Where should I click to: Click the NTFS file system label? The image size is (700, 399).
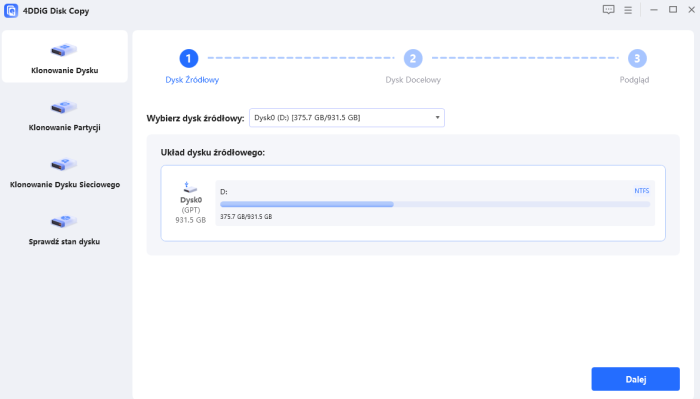642,191
